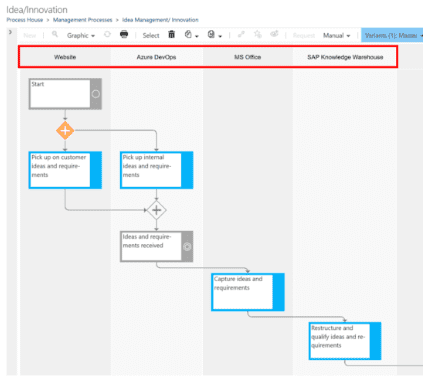Open the Variants (1): Master dropdown
432x378 pixels.
[x=392, y=35]
